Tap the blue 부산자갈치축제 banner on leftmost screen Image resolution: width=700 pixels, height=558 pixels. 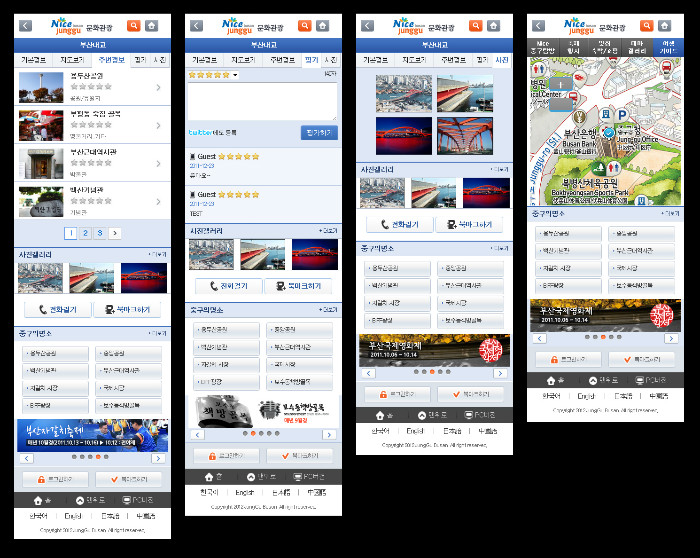tap(92, 436)
